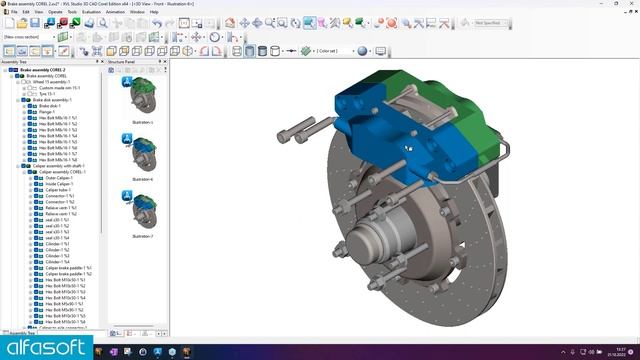This screenshot has width=640, height=360.
Task: Click the green cross-section plane icon
Action: point(63,37)
